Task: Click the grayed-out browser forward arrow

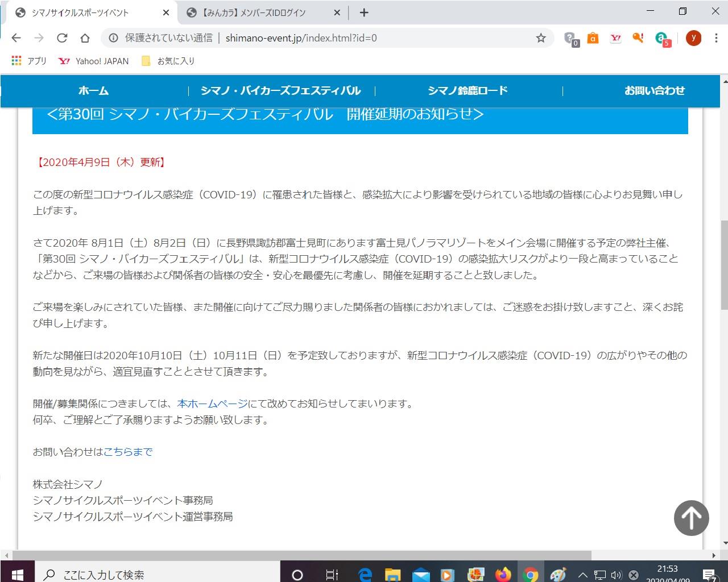Action: pyautogui.click(x=39, y=38)
